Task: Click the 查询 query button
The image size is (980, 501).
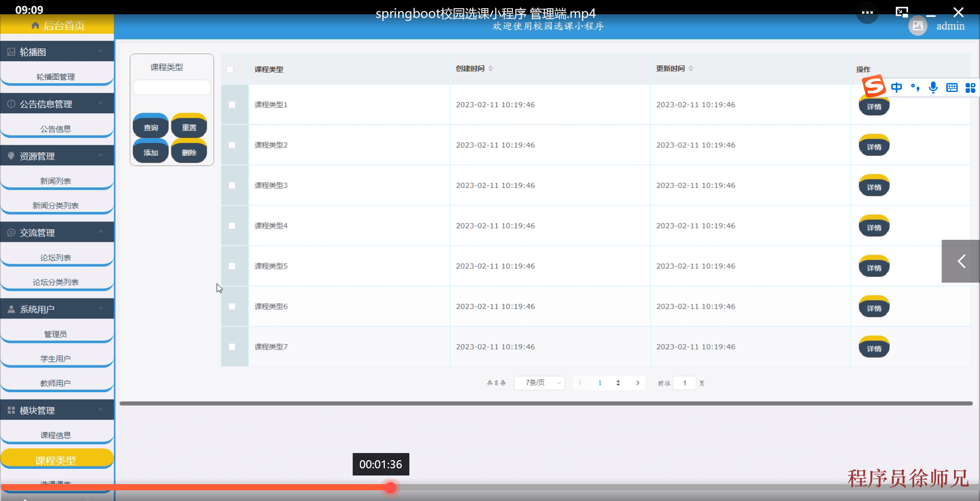Action: (x=150, y=127)
